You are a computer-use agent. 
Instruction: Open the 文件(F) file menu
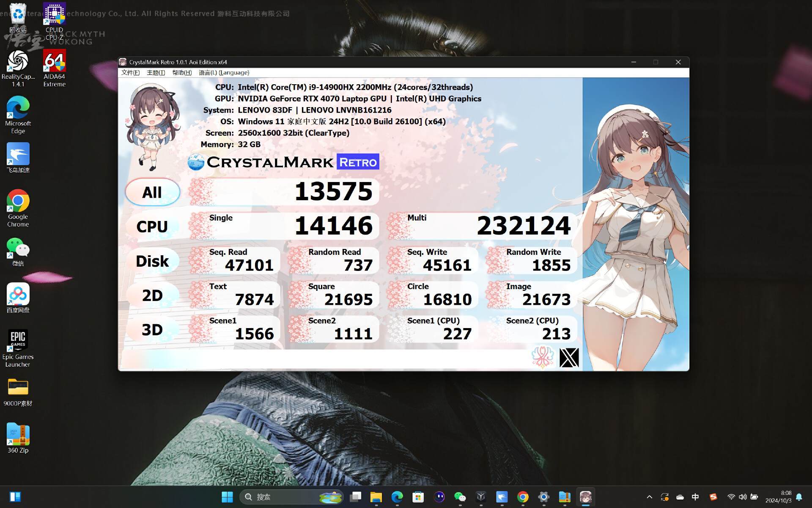[x=130, y=73]
